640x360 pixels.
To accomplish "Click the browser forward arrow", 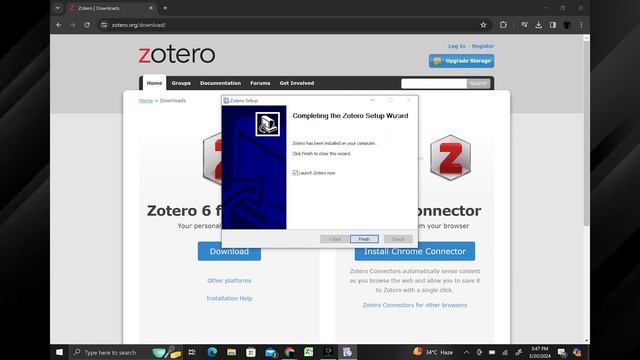I will [73, 25].
